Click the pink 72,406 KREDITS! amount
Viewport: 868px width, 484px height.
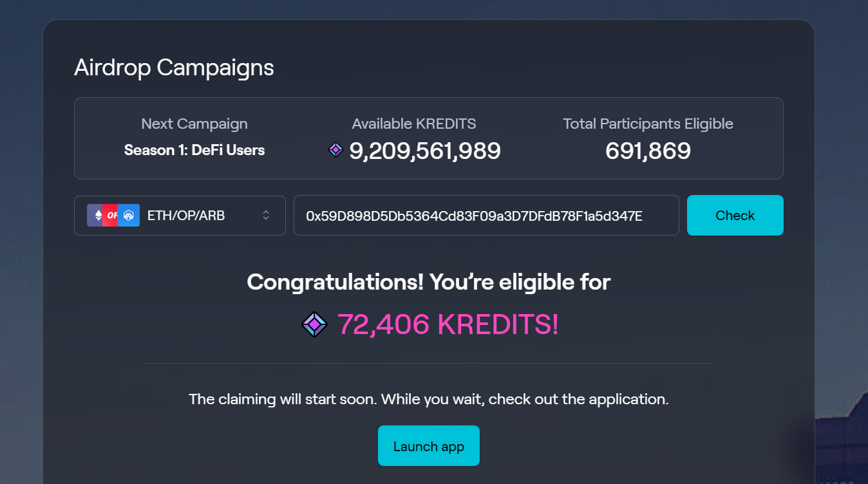coord(448,324)
